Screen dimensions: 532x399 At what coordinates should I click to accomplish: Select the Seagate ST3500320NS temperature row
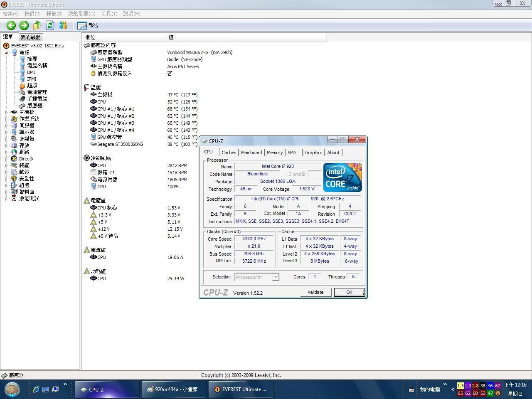click(x=144, y=144)
